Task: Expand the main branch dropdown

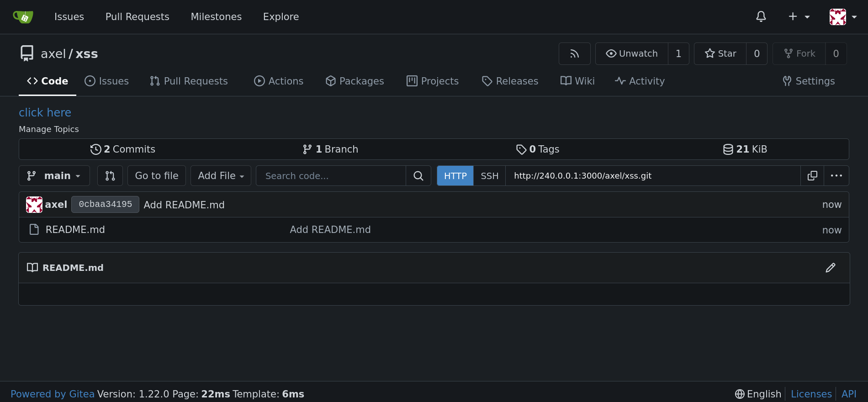Action: point(54,176)
